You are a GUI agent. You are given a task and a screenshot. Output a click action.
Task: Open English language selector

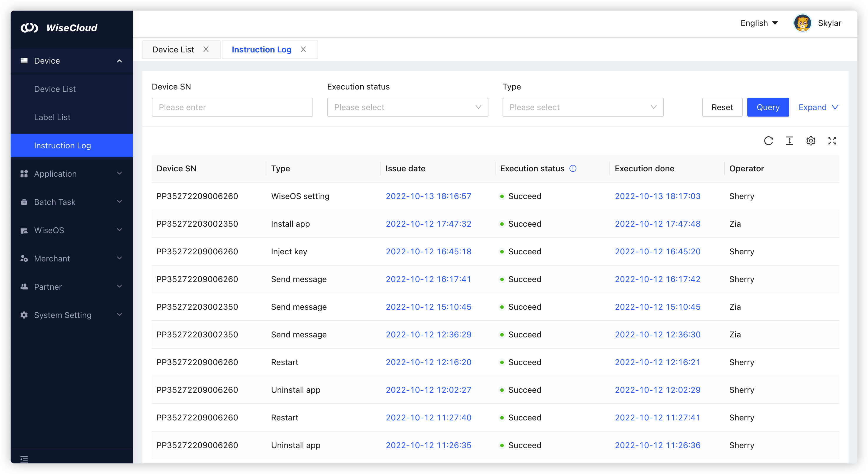point(759,23)
